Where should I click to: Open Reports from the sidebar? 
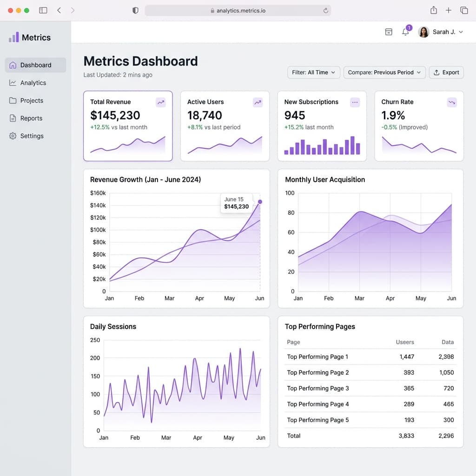[31, 118]
